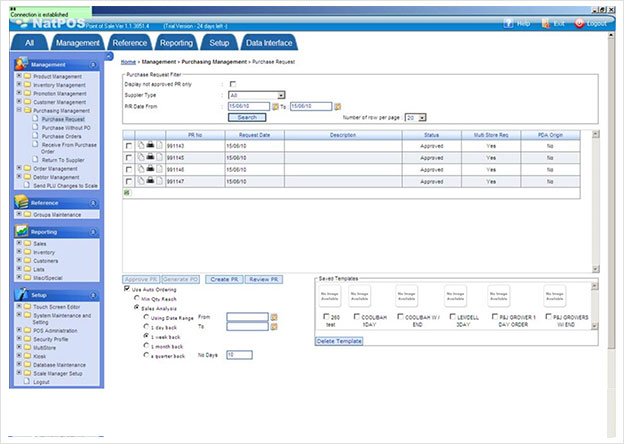Switch to the Setup tab
624x444 pixels.
(x=219, y=43)
